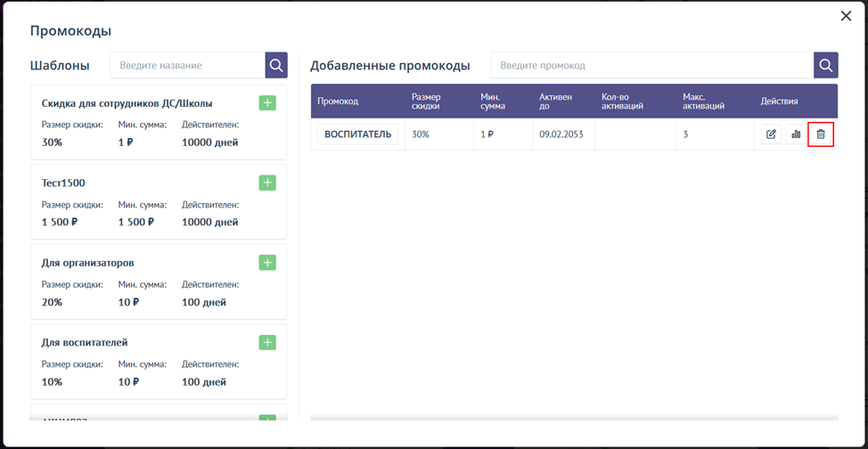The image size is (868, 449).
Task: Click the ВОСПИТАТЕЛЬ promo code button
Action: pyautogui.click(x=357, y=135)
